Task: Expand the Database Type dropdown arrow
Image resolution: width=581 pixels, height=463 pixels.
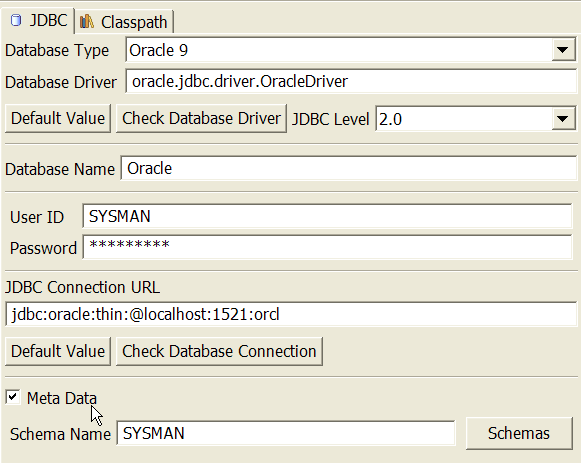Action: [x=562, y=50]
